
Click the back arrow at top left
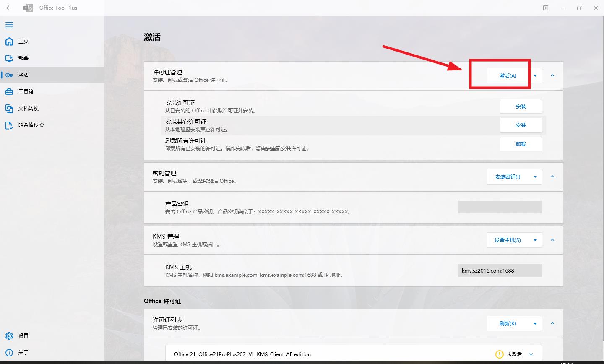[x=8, y=8]
